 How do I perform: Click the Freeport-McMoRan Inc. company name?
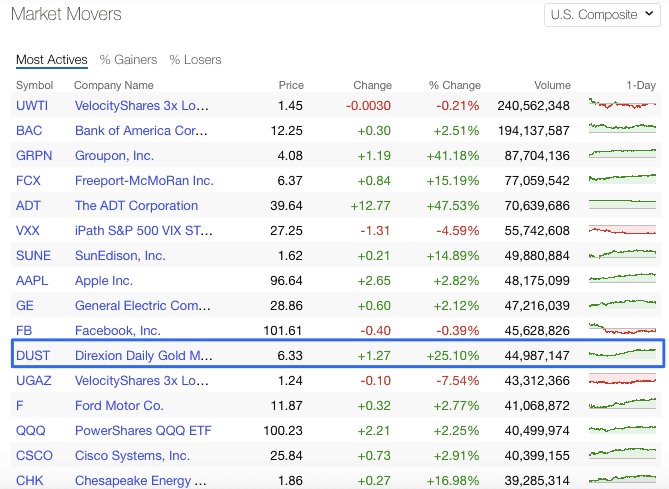point(144,181)
